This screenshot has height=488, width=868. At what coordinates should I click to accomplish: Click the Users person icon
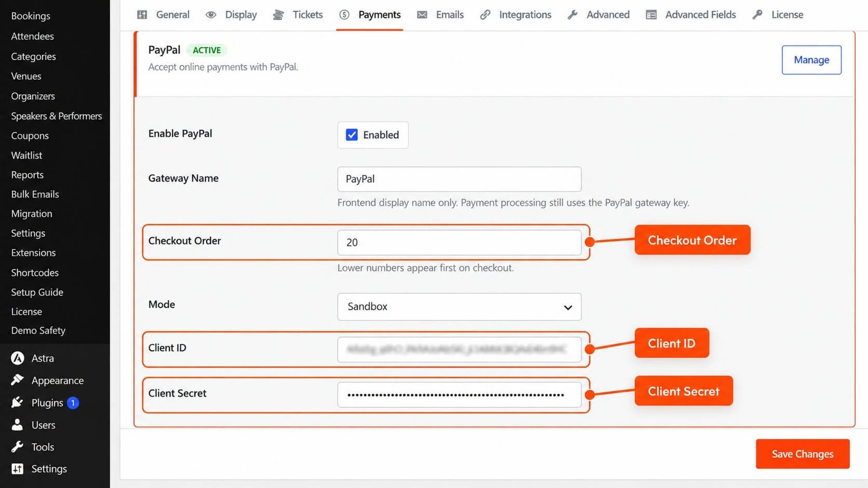(x=17, y=425)
